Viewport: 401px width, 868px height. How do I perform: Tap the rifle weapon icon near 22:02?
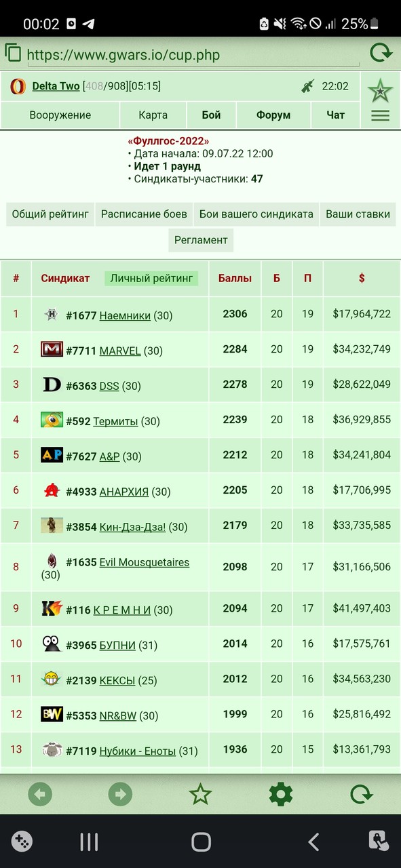(x=308, y=86)
